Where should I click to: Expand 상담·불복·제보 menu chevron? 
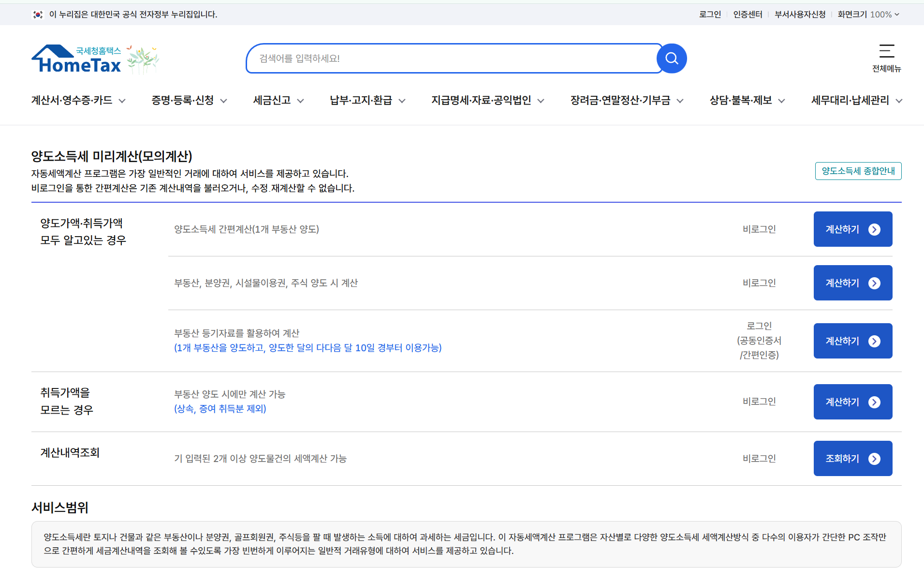point(781,101)
